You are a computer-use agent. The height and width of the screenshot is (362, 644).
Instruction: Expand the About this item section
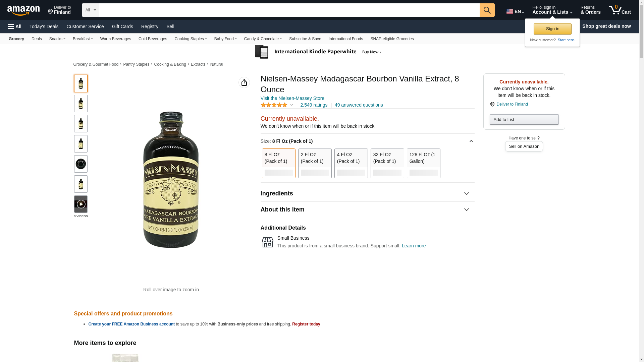click(367, 209)
